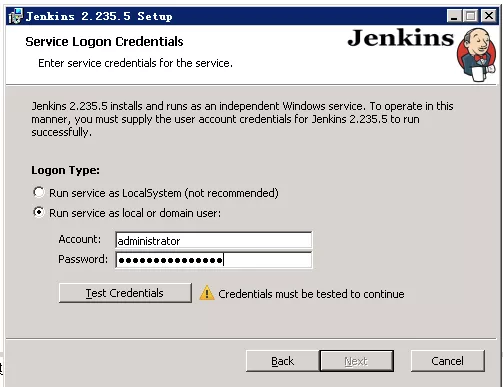The height and width of the screenshot is (387, 503).
Task: Click the 'Service Logon Credentials' heading
Action: tap(104, 42)
